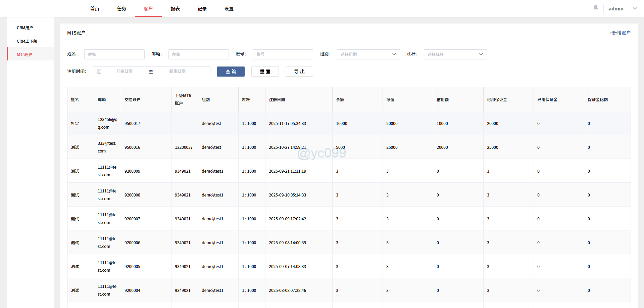This screenshot has width=644, height=308.
Task: Click the calendar icon in 注册时间 field
Action: (x=99, y=71)
